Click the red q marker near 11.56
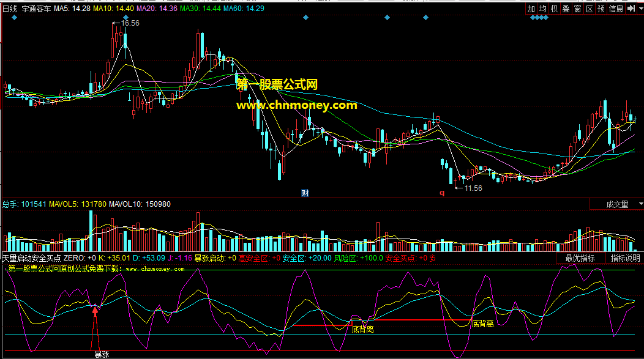 pos(442,193)
